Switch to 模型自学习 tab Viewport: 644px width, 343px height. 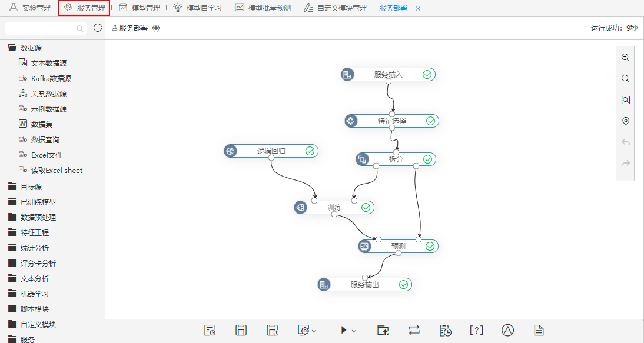pos(198,8)
